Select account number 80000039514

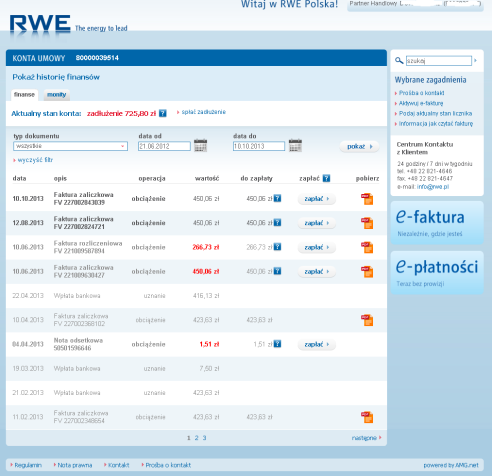97,58
